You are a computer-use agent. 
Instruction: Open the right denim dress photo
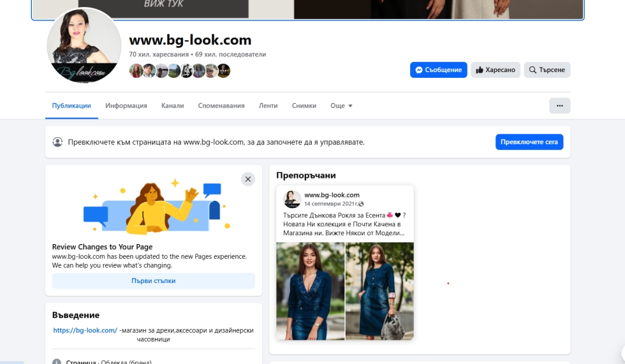379,291
